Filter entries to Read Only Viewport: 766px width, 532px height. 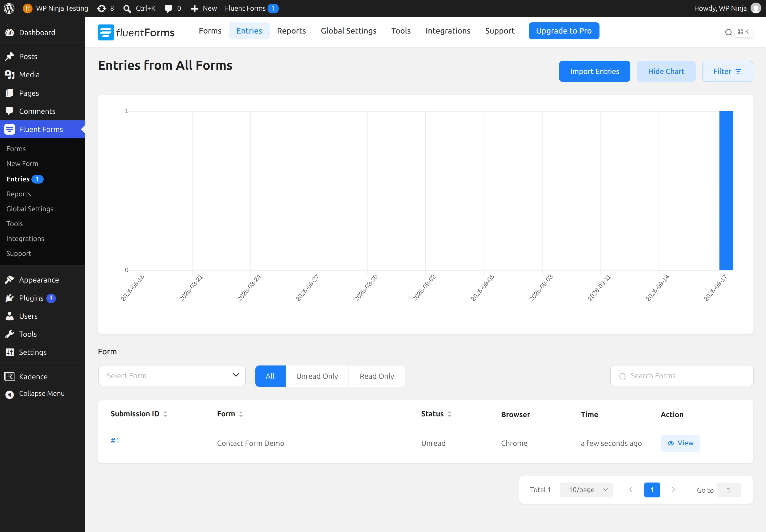click(377, 376)
